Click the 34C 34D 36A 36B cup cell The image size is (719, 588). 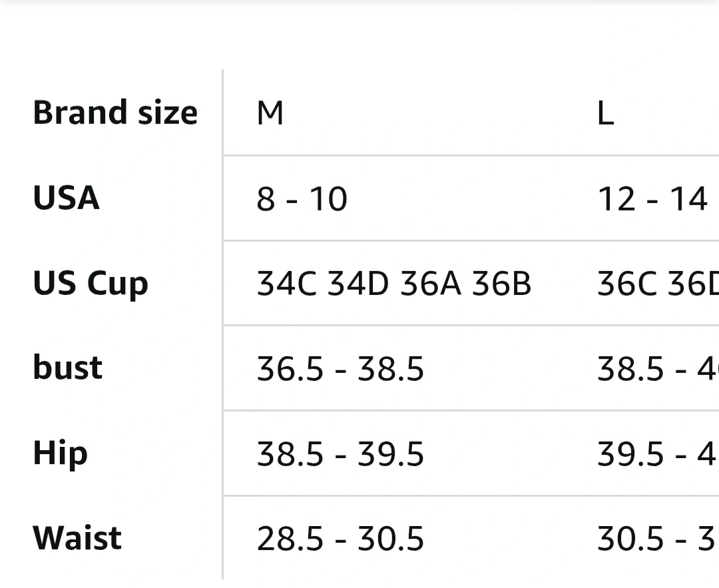click(x=394, y=284)
